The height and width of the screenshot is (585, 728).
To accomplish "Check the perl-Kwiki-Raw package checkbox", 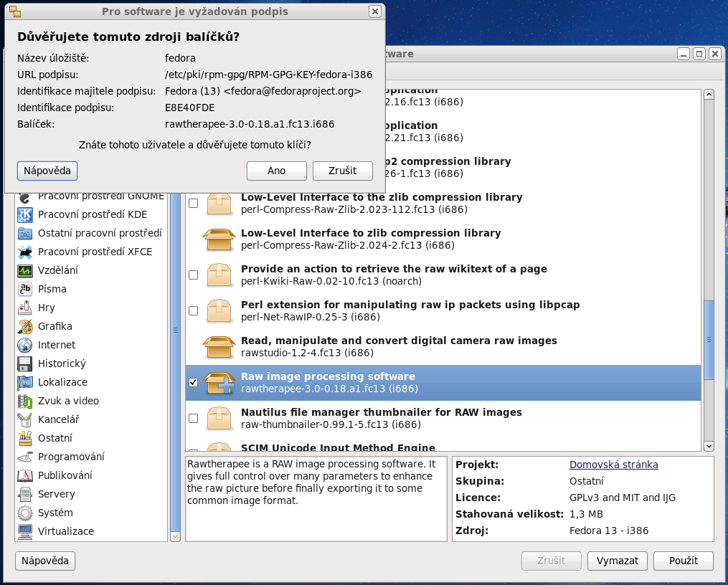I will pos(194,275).
